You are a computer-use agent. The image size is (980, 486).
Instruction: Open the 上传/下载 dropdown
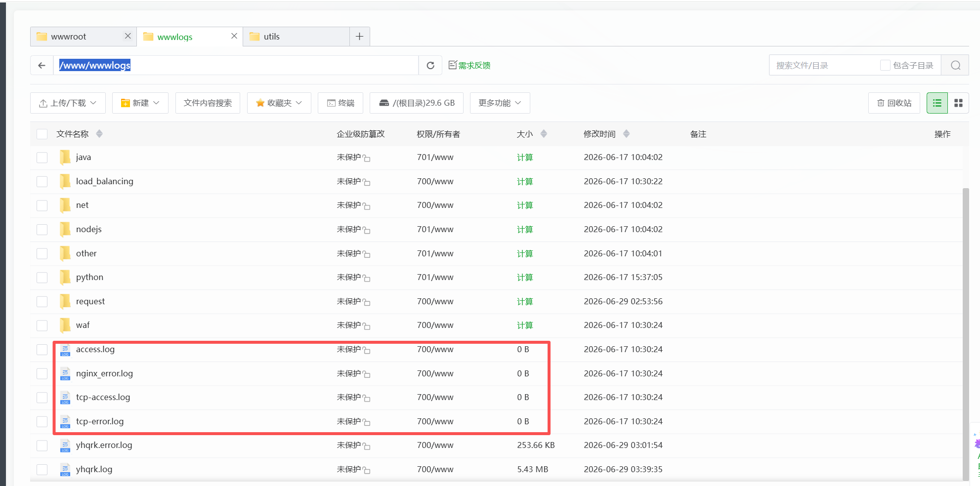pos(68,103)
